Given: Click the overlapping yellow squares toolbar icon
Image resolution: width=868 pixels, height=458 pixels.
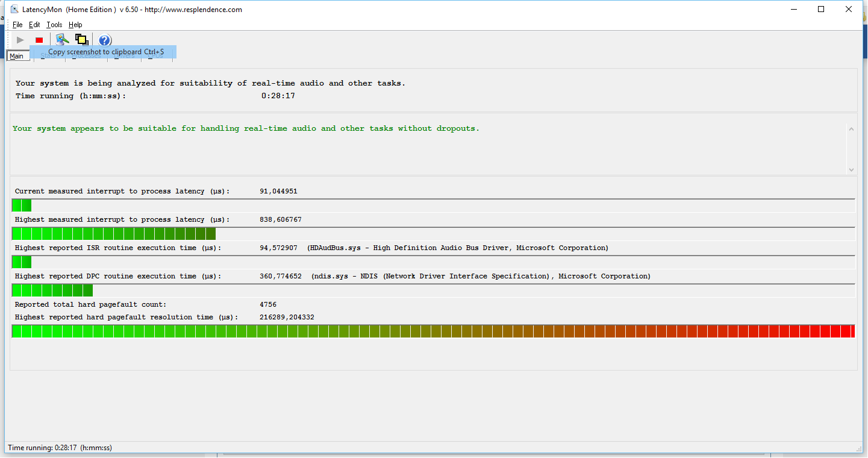Looking at the screenshot, I should pos(81,40).
